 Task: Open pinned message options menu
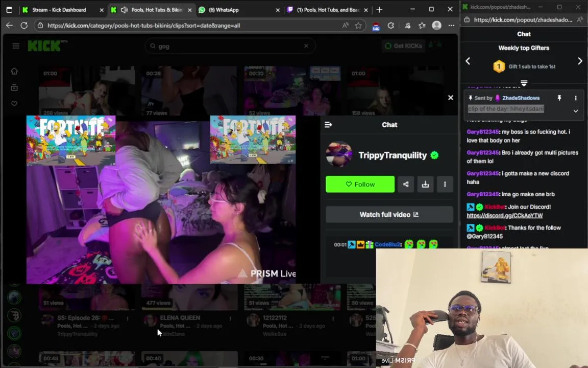pyautogui.click(x=576, y=98)
